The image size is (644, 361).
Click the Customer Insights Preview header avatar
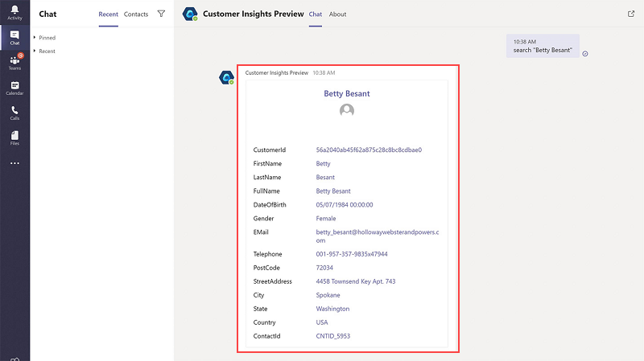tap(190, 14)
